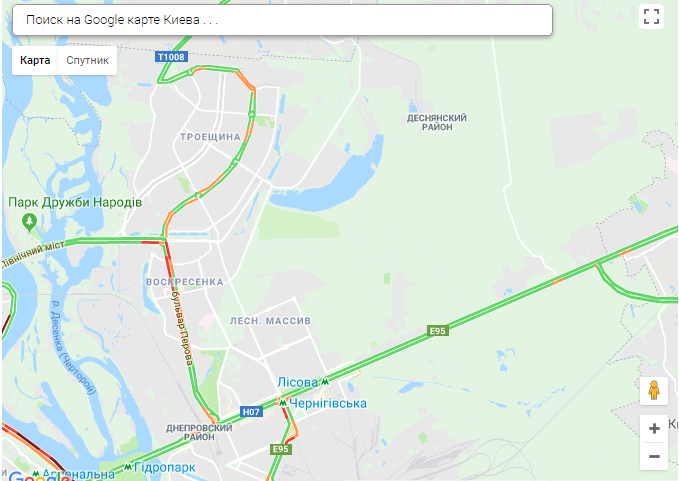Image resolution: width=679 pixels, height=481 pixels.
Task: Select the Карта map type tab
Action: 35,60
